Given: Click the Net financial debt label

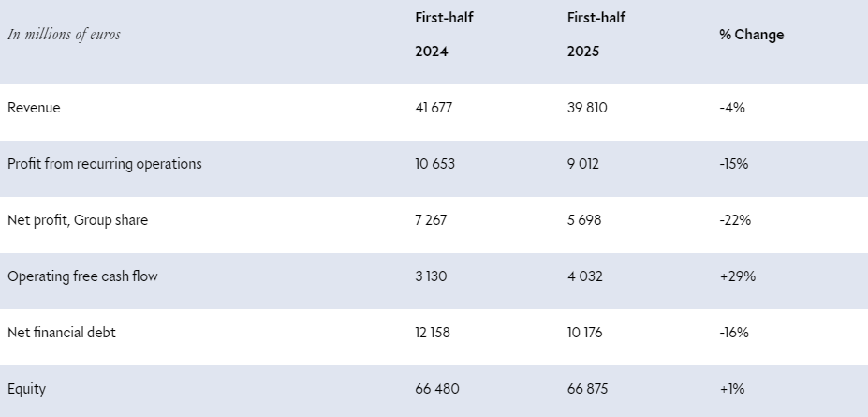Looking at the screenshot, I should click(x=62, y=333).
